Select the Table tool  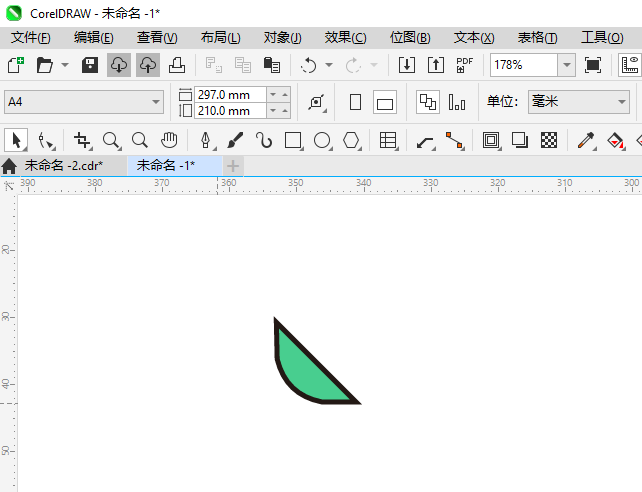pos(388,140)
